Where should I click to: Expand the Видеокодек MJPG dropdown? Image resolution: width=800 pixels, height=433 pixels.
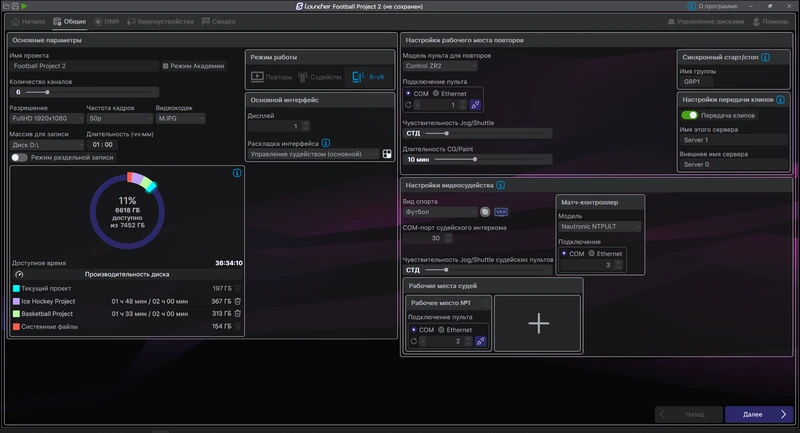(180, 118)
